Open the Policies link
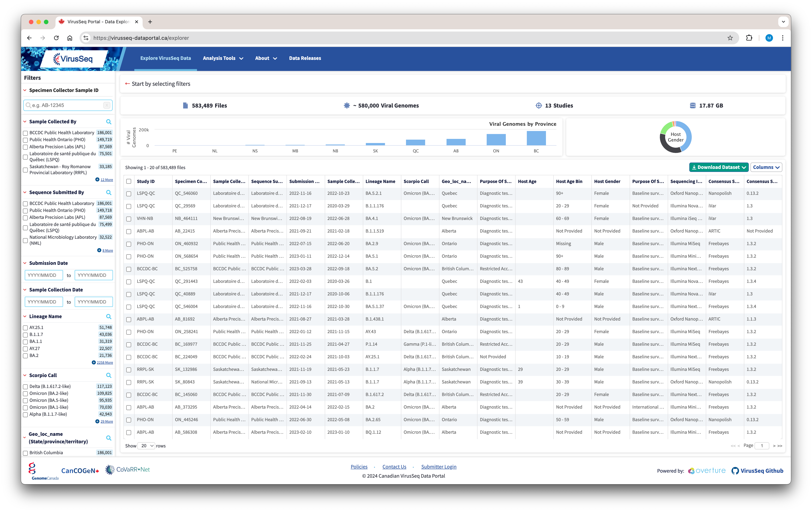 pyautogui.click(x=359, y=467)
